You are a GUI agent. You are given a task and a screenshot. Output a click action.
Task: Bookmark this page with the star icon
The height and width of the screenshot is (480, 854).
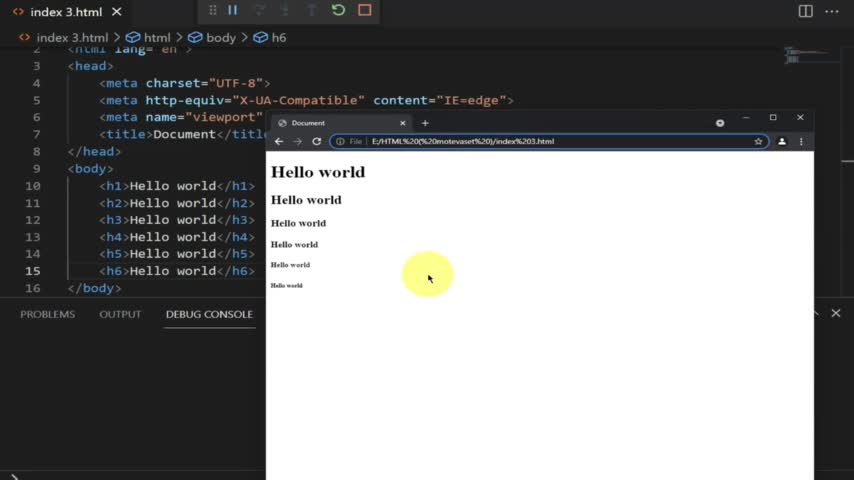pyautogui.click(x=758, y=141)
